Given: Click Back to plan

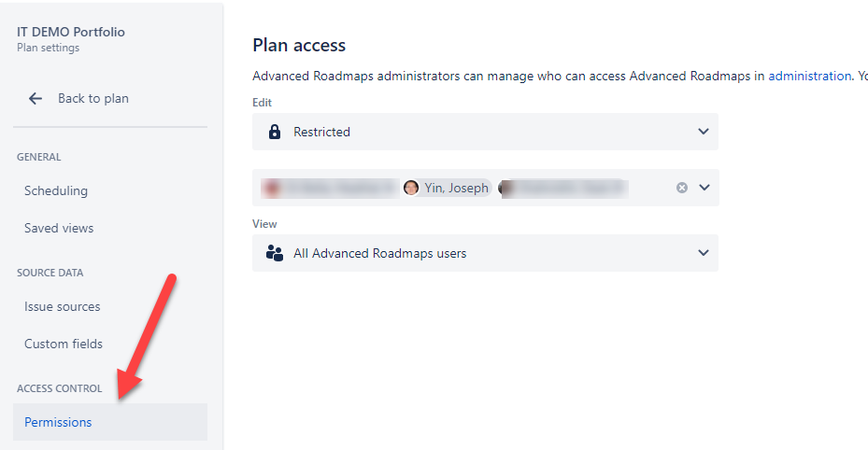Looking at the screenshot, I should [x=93, y=98].
